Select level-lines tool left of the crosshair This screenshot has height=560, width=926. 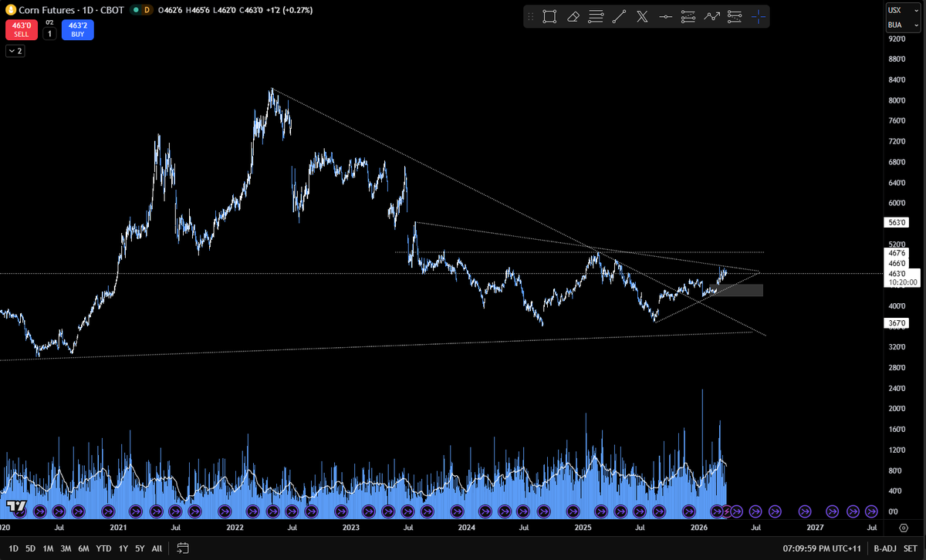coord(735,16)
